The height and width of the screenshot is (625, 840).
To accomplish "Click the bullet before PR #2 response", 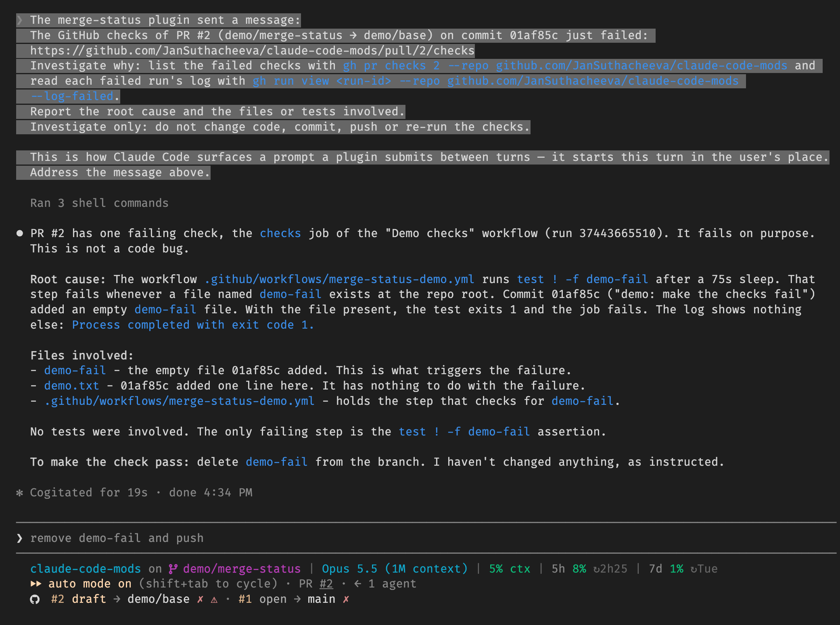I will (19, 233).
